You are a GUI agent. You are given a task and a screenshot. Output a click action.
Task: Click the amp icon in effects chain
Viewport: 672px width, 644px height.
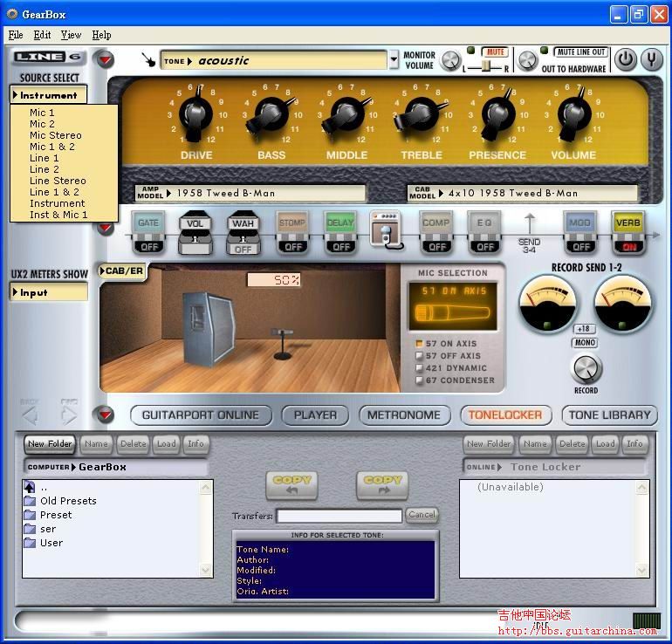(386, 228)
